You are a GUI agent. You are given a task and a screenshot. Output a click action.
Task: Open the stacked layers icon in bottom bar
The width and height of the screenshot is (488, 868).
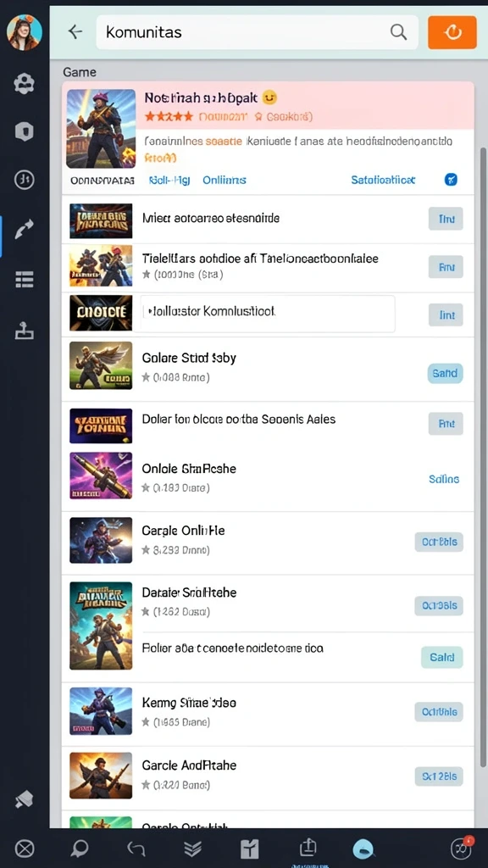point(192,848)
